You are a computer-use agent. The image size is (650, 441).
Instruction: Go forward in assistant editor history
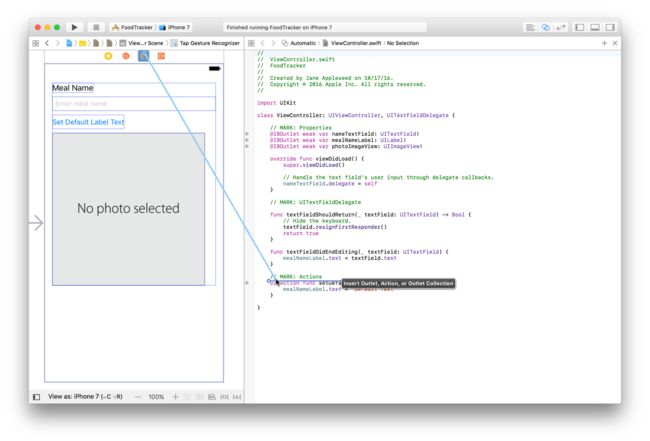click(x=273, y=43)
